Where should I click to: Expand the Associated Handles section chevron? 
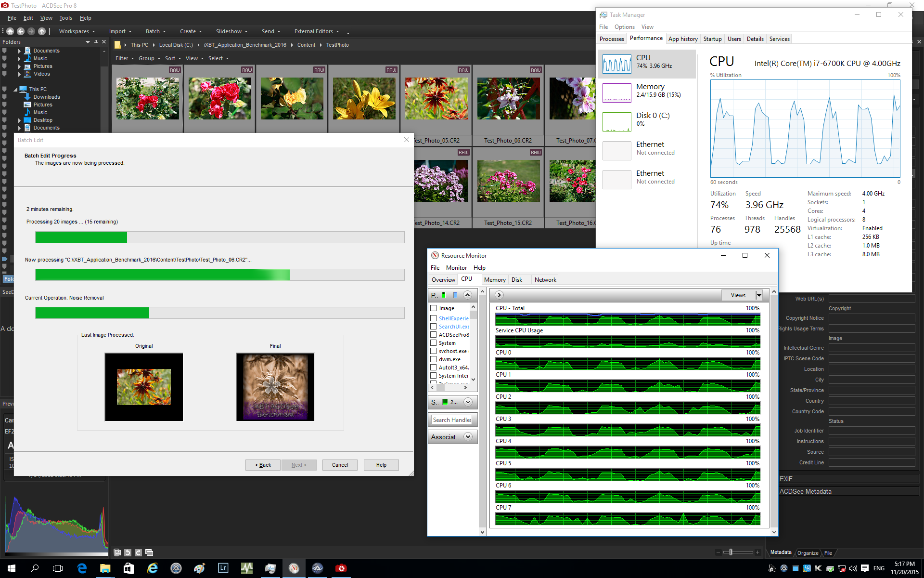tap(468, 437)
